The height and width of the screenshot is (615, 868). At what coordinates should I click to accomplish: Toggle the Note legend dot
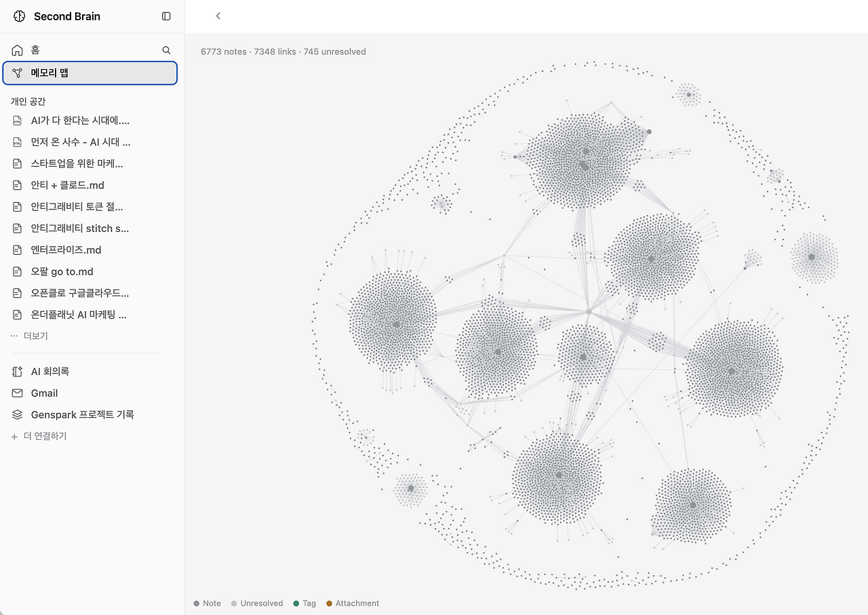pos(197,603)
